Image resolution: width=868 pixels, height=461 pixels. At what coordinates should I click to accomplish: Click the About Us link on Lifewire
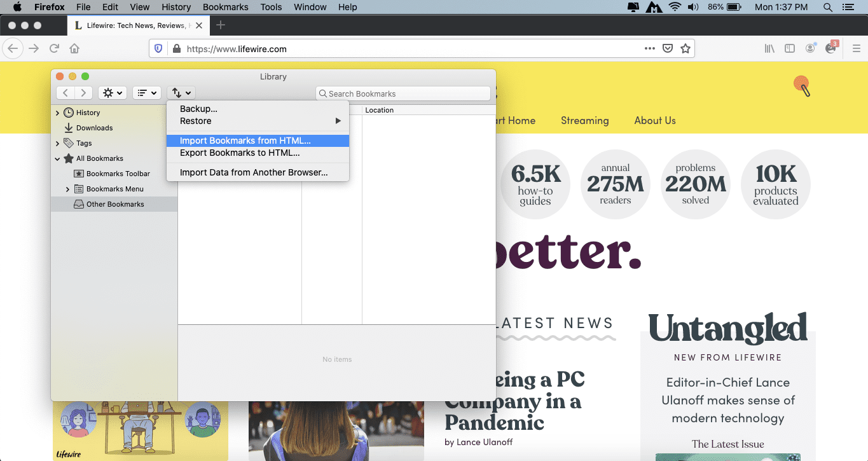[655, 120]
